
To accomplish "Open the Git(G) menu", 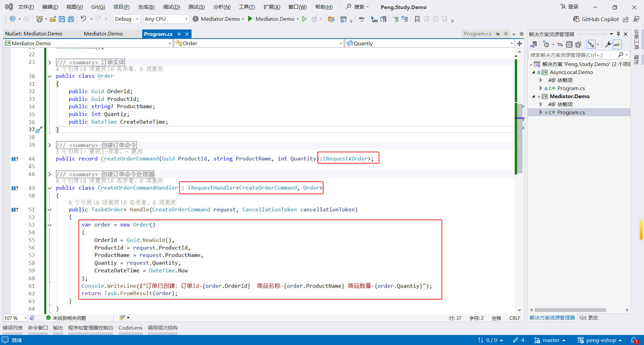I will [98, 7].
